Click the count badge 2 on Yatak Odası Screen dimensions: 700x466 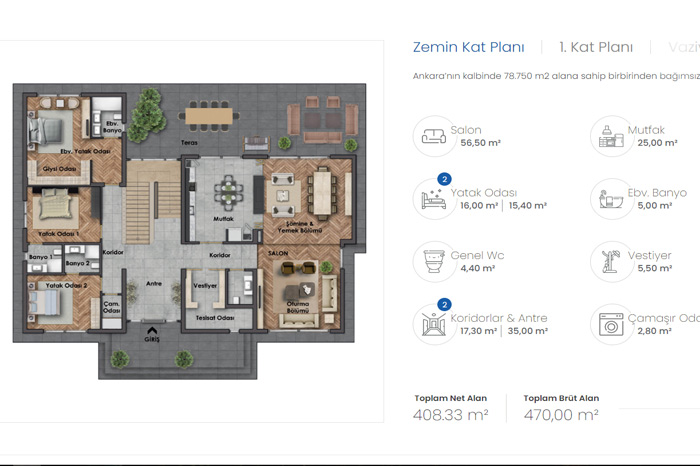444,179
